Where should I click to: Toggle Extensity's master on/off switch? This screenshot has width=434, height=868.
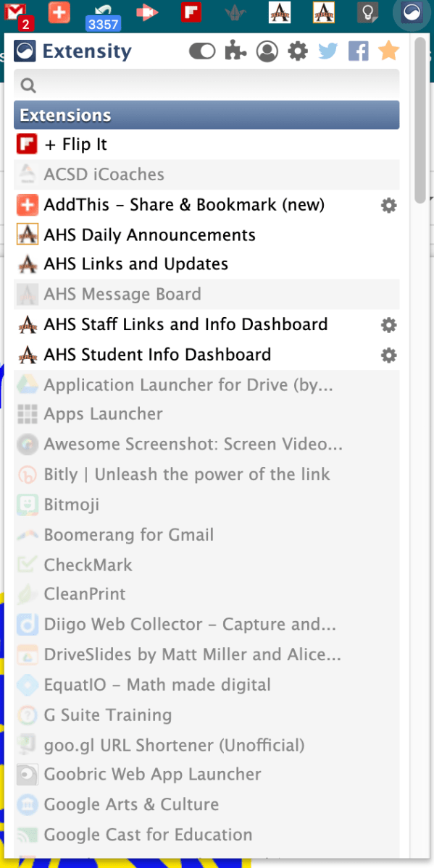201,51
